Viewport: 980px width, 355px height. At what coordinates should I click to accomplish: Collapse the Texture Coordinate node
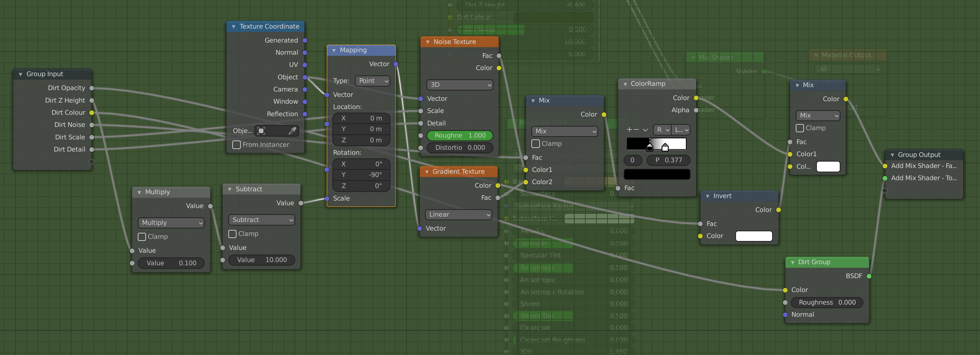(234, 26)
